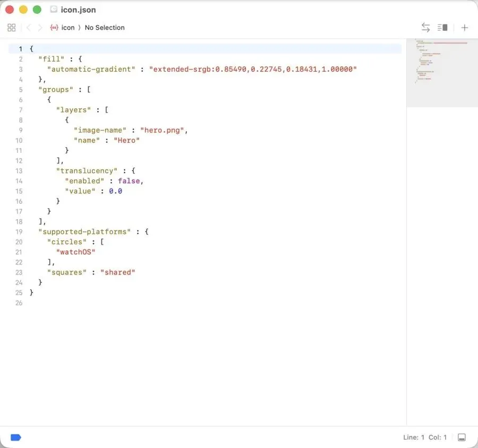478x448 pixels.
Task: Click the "Hero" value
Action: pos(126,140)
